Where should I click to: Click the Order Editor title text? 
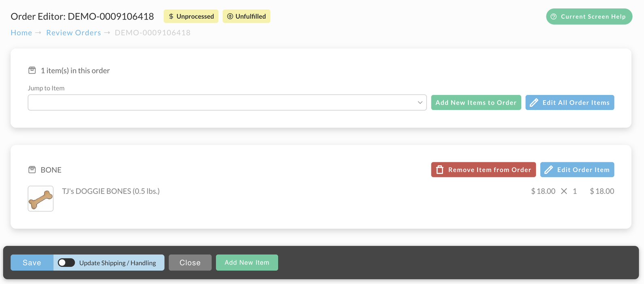(x=82, y=17)
